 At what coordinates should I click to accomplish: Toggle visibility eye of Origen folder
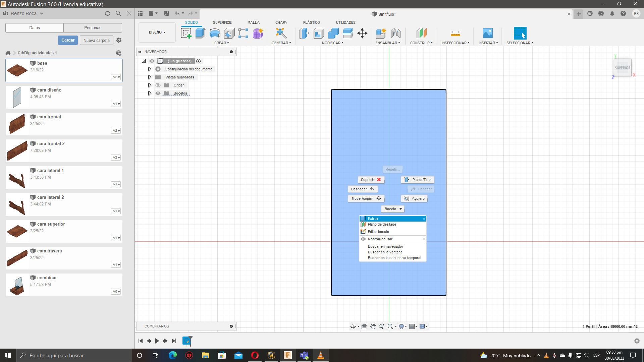tap(158, 85)
